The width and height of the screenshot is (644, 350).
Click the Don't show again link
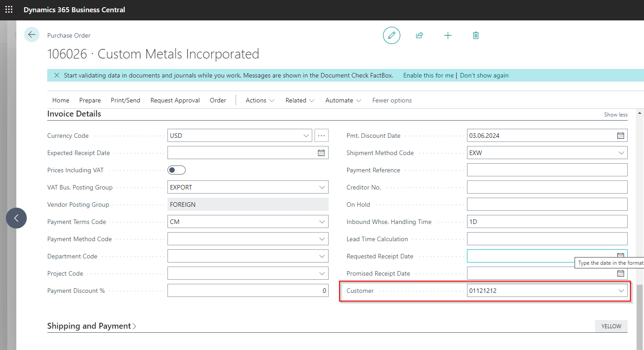pos(484,75)
